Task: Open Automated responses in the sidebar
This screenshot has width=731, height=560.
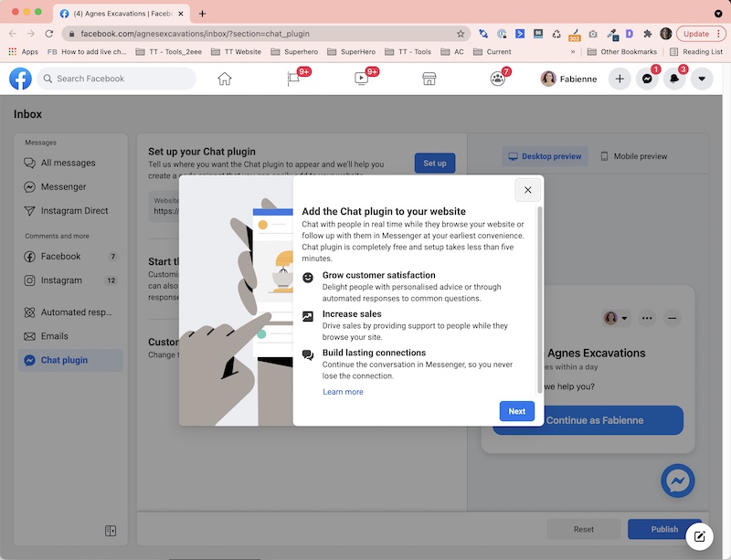Action: [x=70, y=312]
